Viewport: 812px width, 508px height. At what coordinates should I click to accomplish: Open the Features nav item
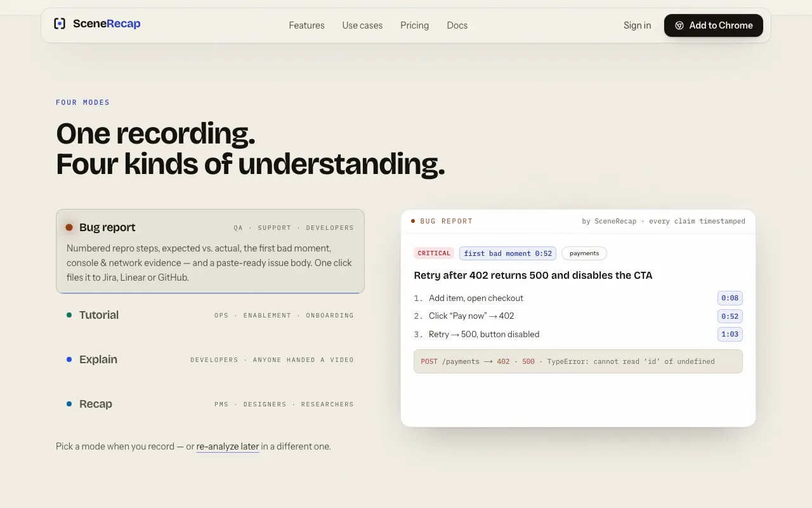306,25
